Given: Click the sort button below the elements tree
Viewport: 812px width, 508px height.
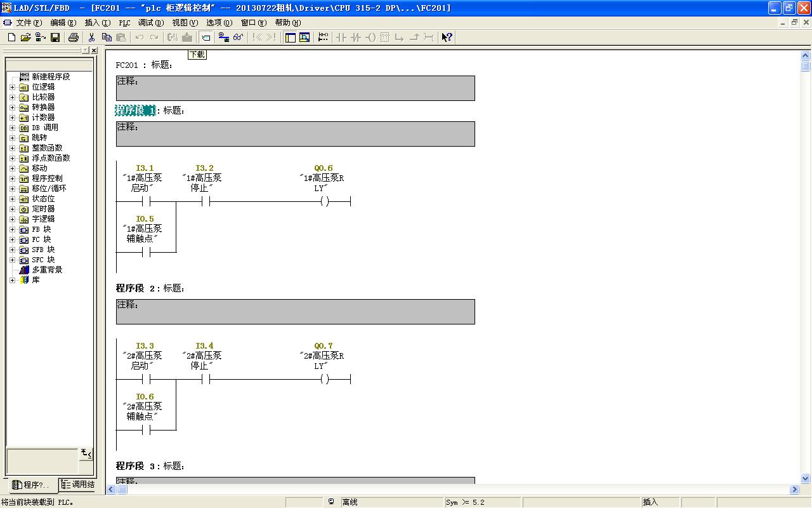Looking at the screenshot, I should [86, 453].
